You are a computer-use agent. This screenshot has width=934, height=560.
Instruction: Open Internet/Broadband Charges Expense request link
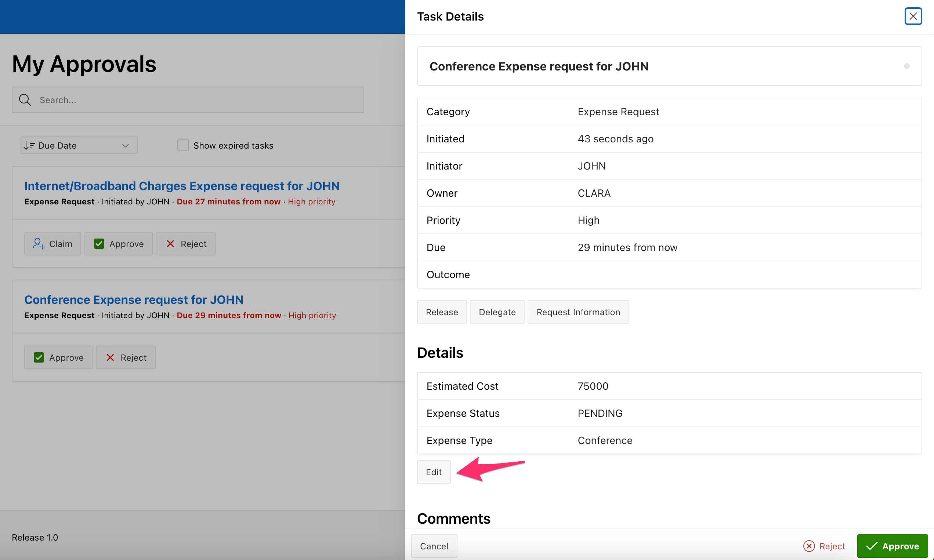182,186
